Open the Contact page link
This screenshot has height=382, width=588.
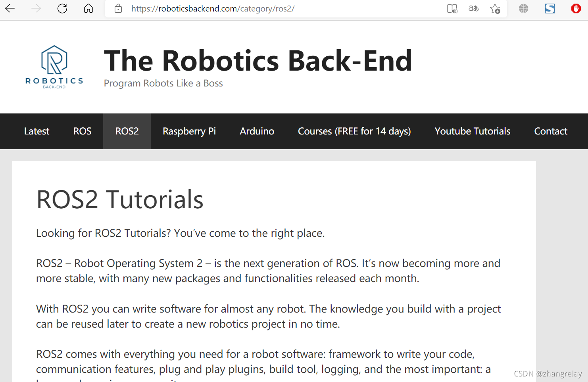tap(551, 131)
